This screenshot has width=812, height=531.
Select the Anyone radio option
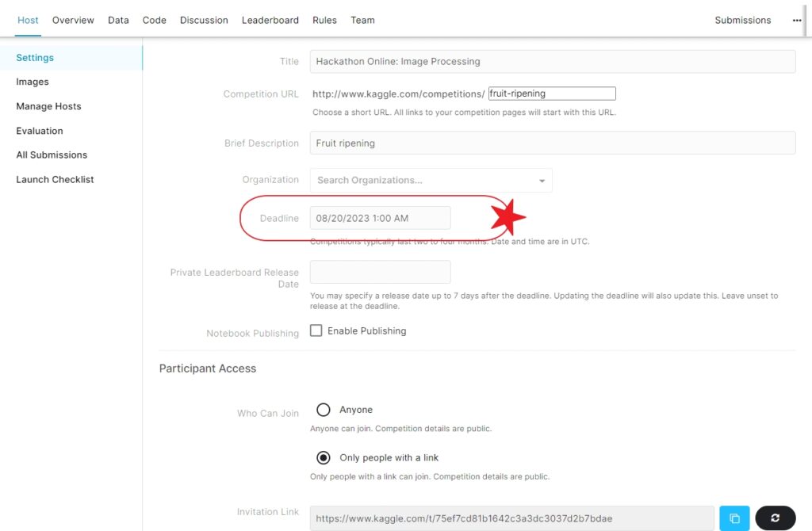[x=324, y=410]
